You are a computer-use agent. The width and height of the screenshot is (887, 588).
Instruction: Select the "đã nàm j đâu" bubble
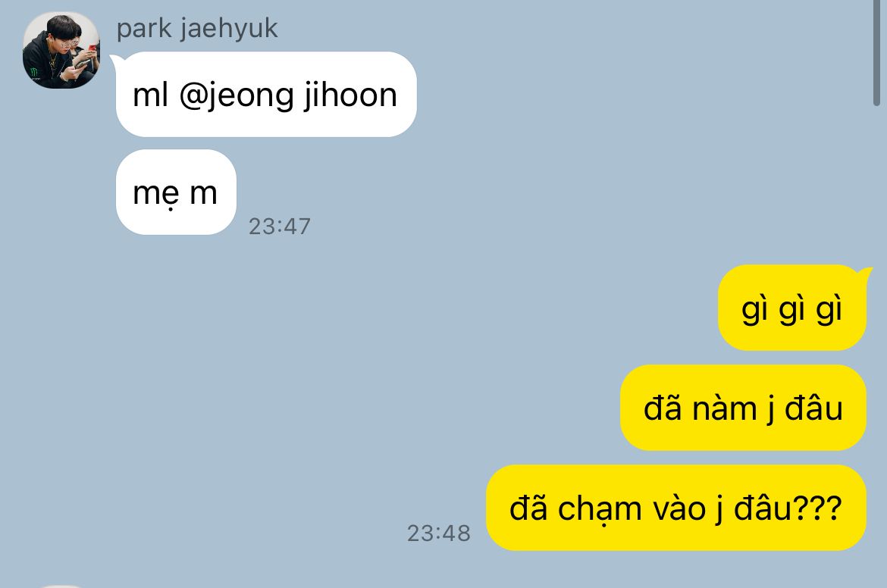tap(743, 408)
